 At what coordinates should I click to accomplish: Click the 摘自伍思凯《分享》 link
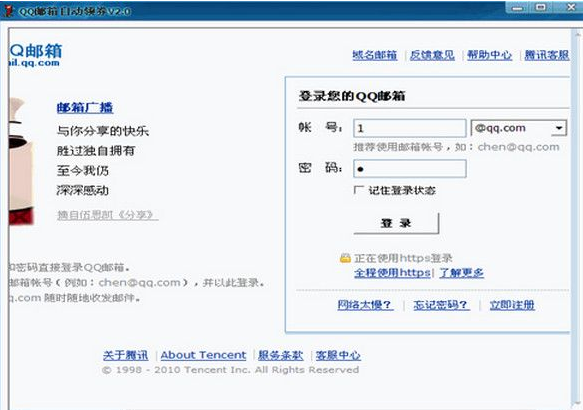[107, 215]
